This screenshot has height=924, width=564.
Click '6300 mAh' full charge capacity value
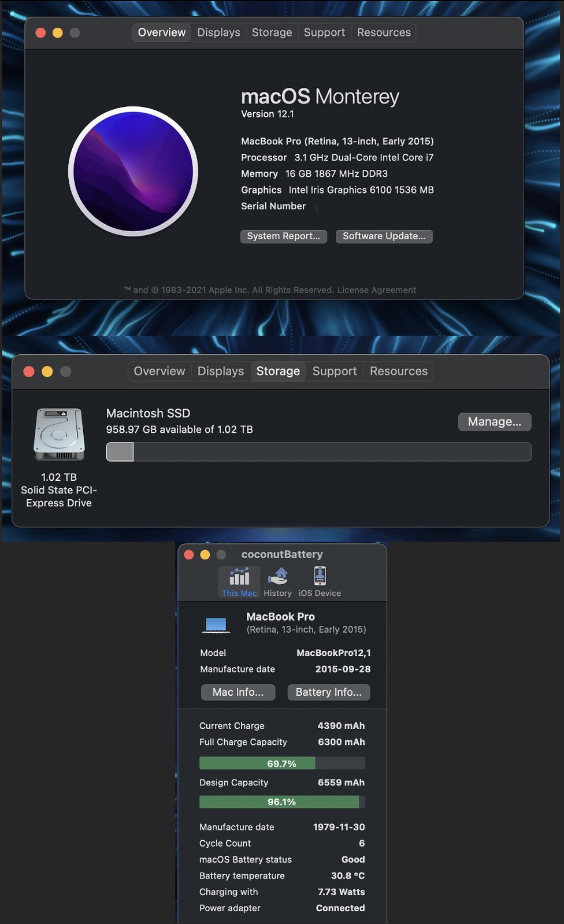341,742
